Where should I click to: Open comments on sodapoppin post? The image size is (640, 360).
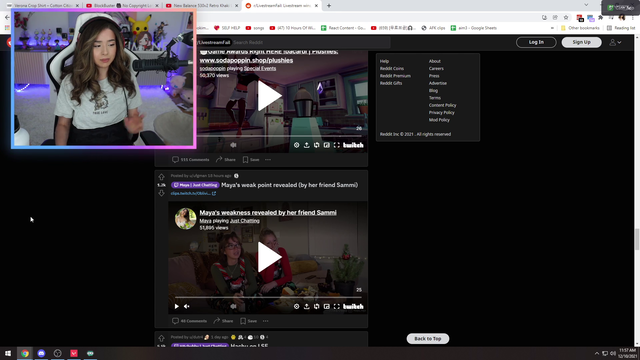pyautogui.click(x=191, y=160)
